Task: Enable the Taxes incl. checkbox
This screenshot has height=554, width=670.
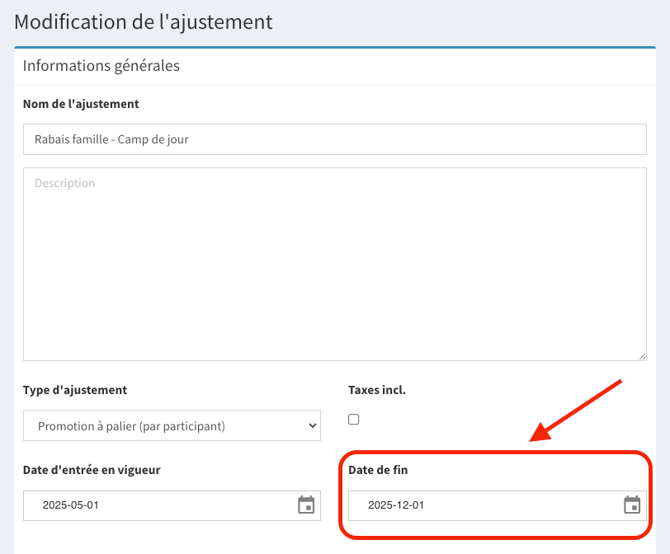Action: click(354, 419)
